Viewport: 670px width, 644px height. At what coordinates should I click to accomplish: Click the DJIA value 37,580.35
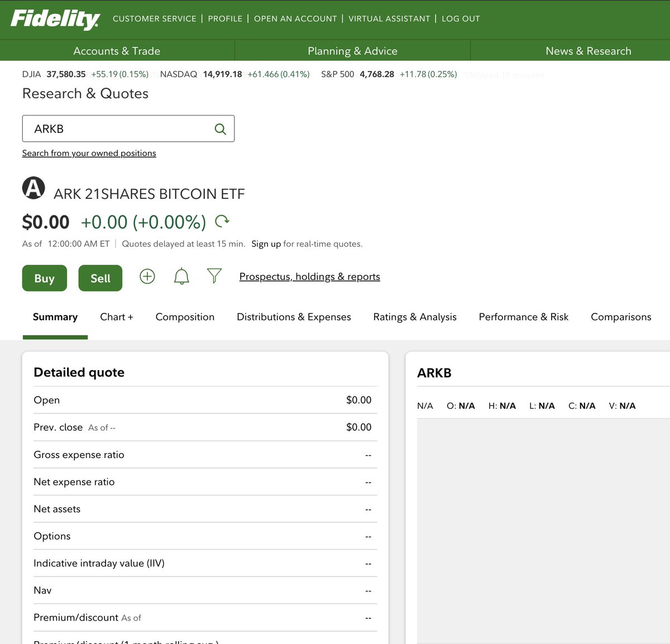[x=66, y=74]
